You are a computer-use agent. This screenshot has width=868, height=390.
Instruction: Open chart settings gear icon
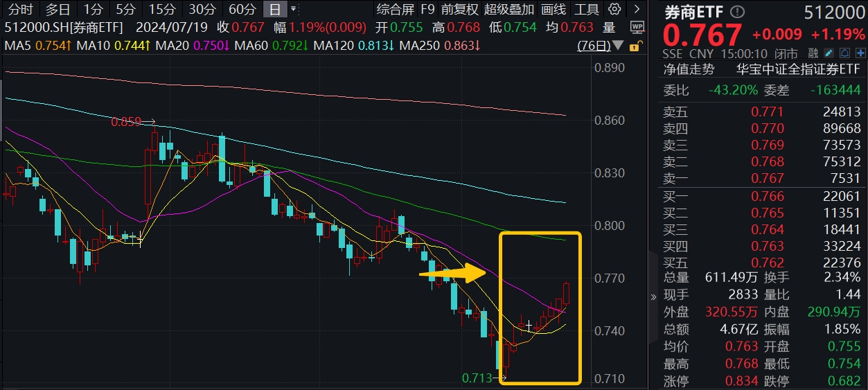[614, 9]
